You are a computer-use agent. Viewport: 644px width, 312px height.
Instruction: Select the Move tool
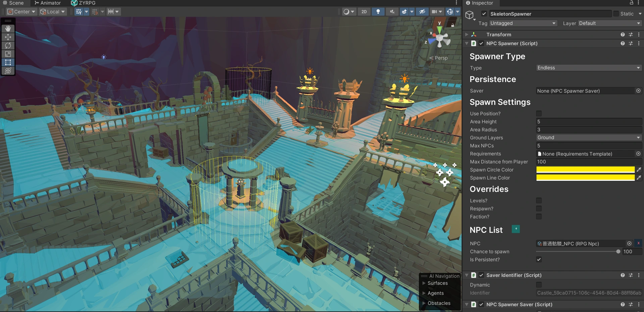click(x=8, y=37)
